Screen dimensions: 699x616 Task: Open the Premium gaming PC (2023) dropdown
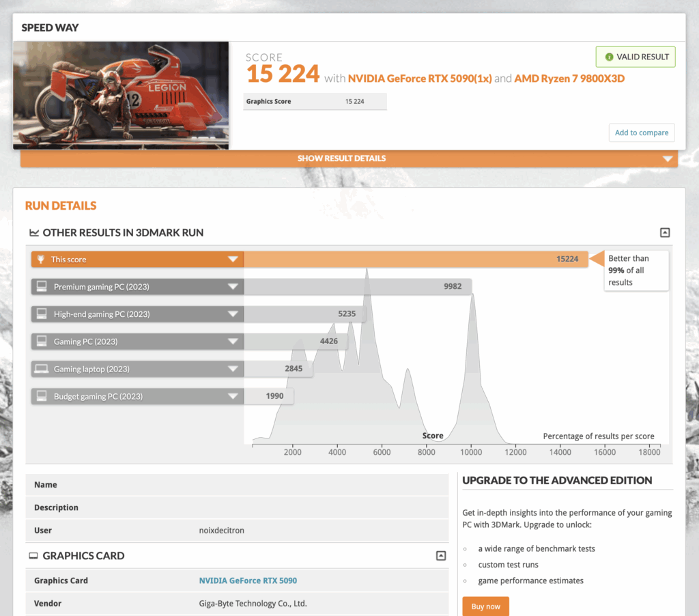[x=233, y=287]
